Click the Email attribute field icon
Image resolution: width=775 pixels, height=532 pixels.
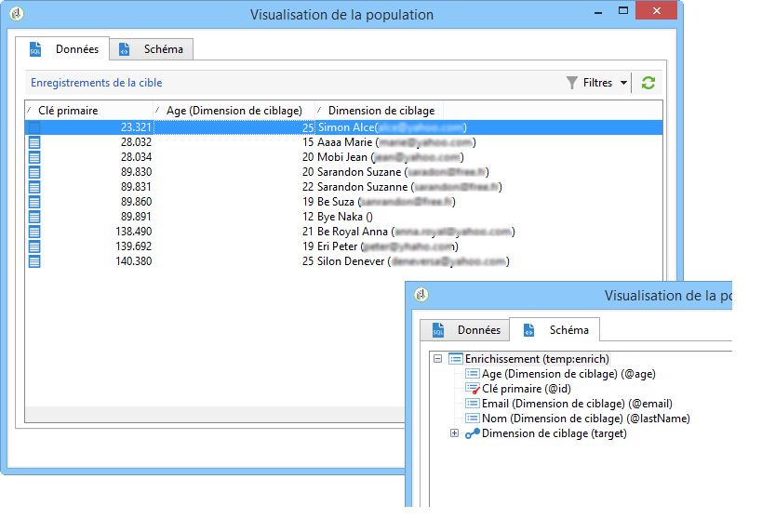[473, 403]
